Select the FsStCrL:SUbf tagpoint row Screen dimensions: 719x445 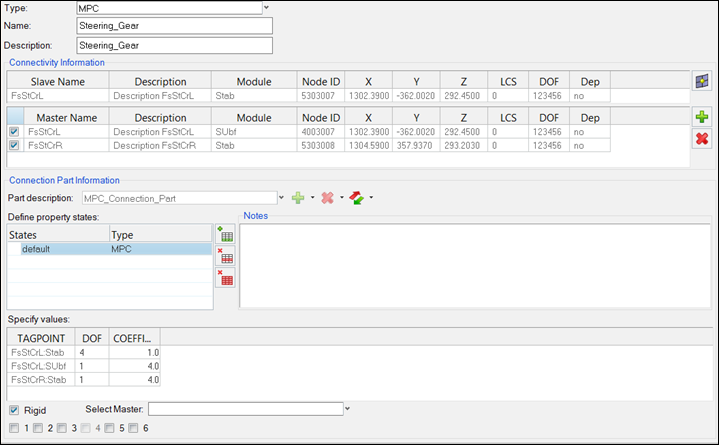pos(40,366)
